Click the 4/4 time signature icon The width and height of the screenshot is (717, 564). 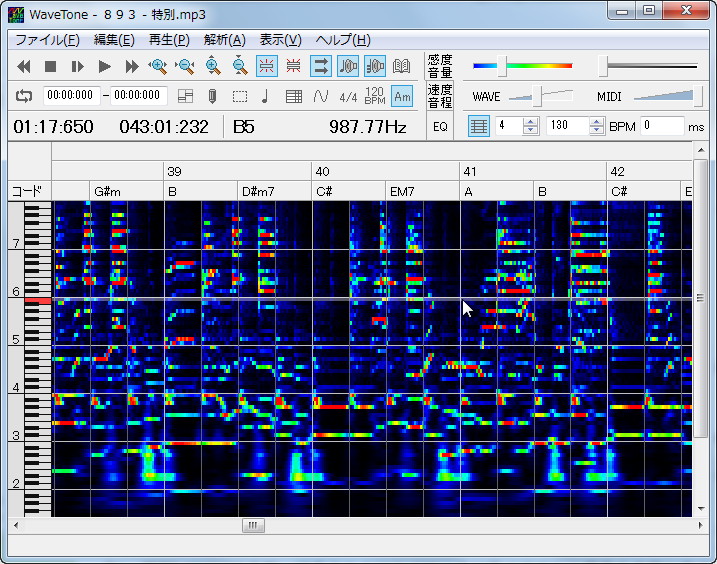pos(348,97)
